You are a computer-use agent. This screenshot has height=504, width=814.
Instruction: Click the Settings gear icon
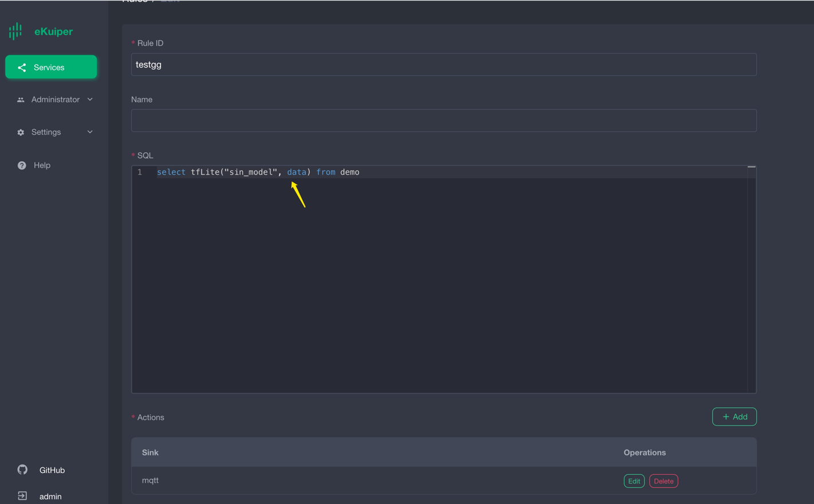coord(21,132)
